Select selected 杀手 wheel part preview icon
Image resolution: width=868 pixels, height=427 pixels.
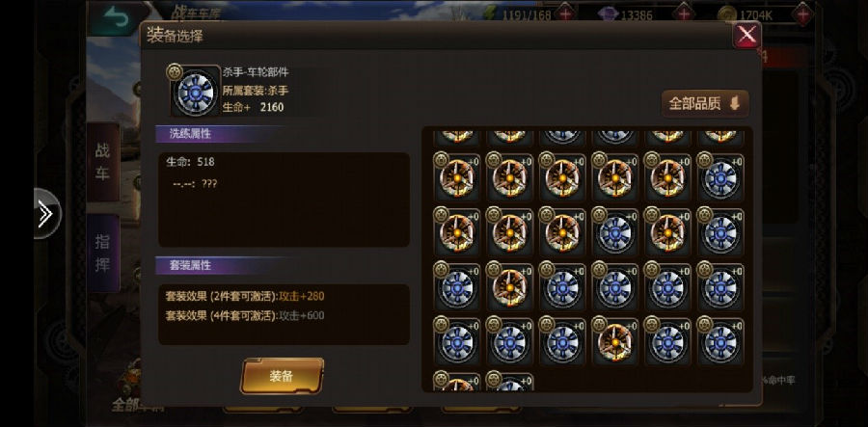(x=195, y=92)
